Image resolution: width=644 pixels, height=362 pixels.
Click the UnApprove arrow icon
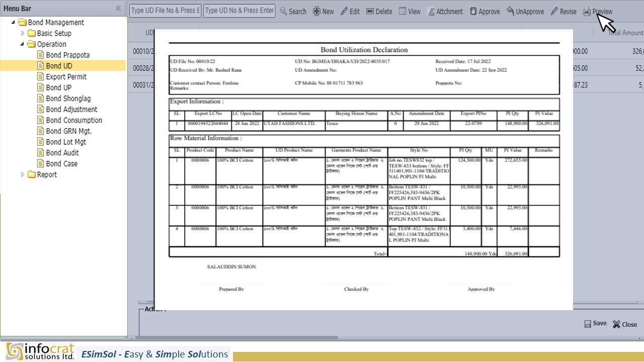point(510,11)
